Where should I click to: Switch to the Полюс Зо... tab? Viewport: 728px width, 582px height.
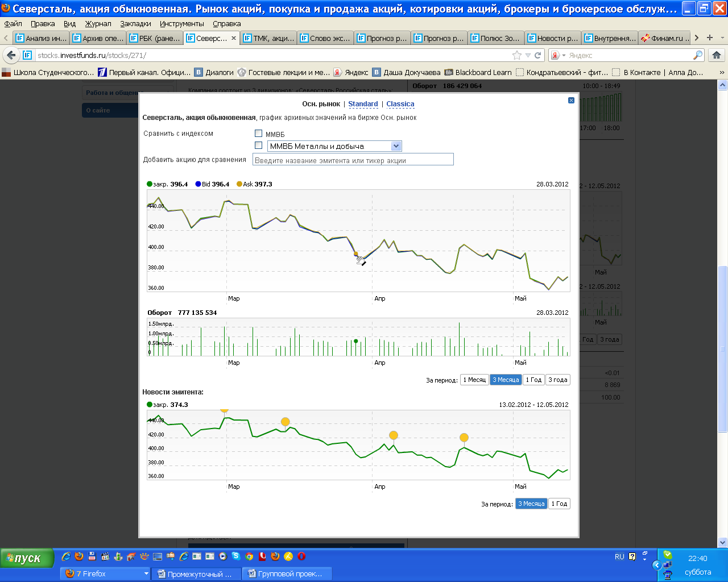(496, 38)
